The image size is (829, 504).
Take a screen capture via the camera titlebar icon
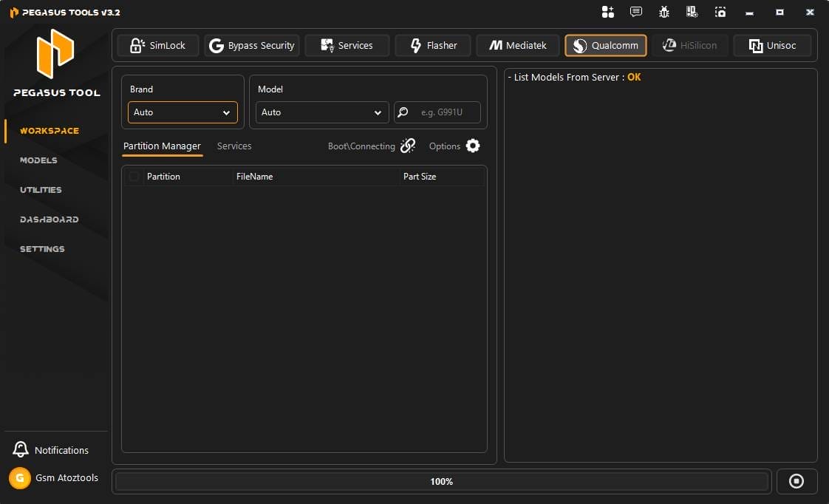coord(720,12)
